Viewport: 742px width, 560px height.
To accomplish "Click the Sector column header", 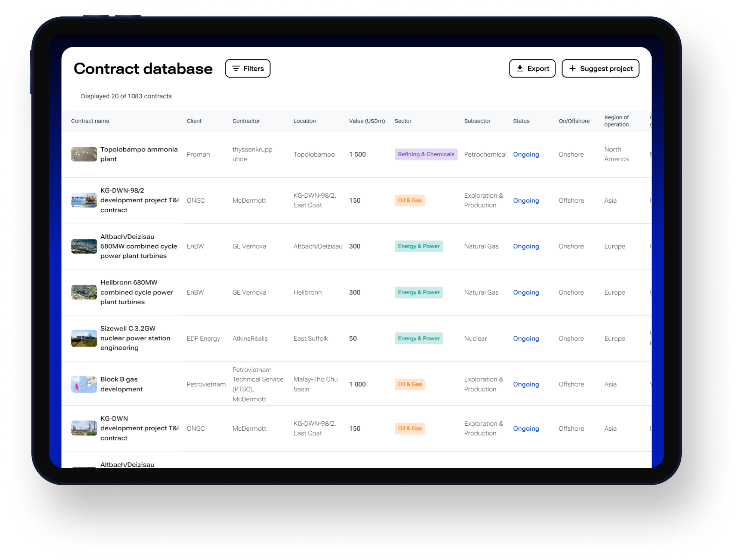I will [403, 121].
